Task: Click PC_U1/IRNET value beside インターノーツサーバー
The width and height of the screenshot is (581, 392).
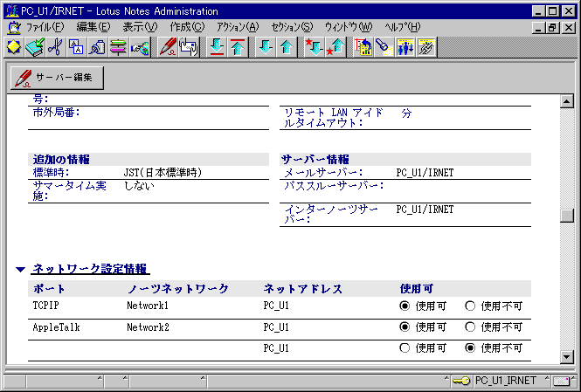Action: click(x=425, y=210)
